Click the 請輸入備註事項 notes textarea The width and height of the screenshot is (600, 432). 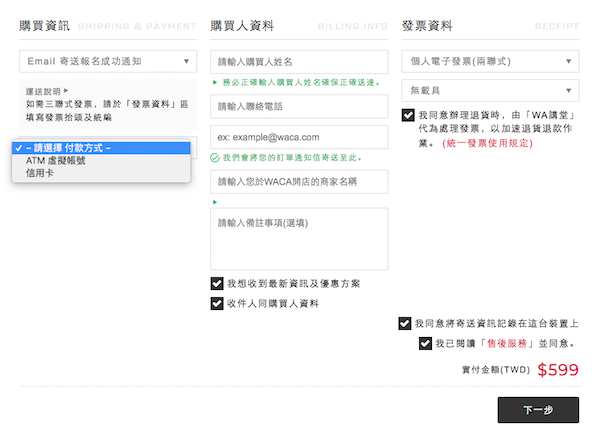(x=299, y=239)
